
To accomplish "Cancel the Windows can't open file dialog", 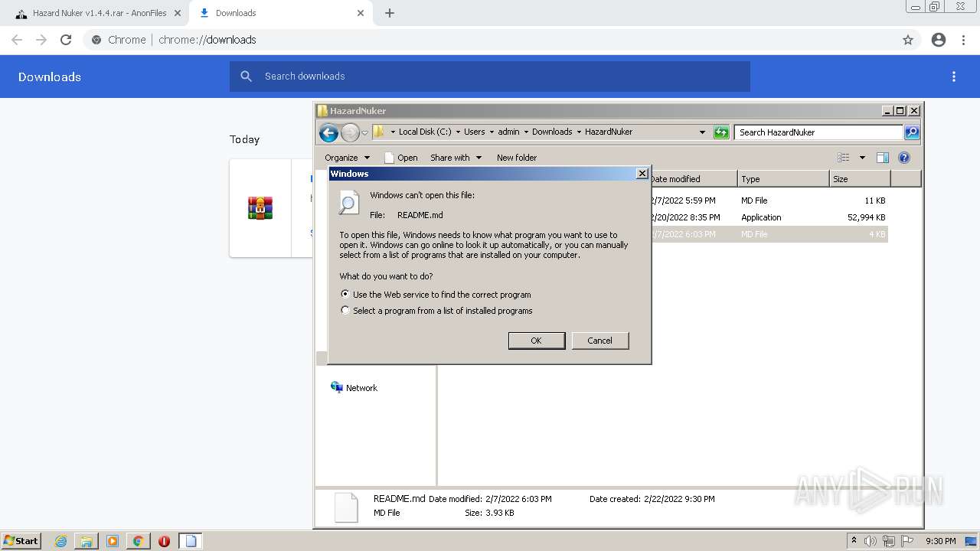I will (600, 341).
